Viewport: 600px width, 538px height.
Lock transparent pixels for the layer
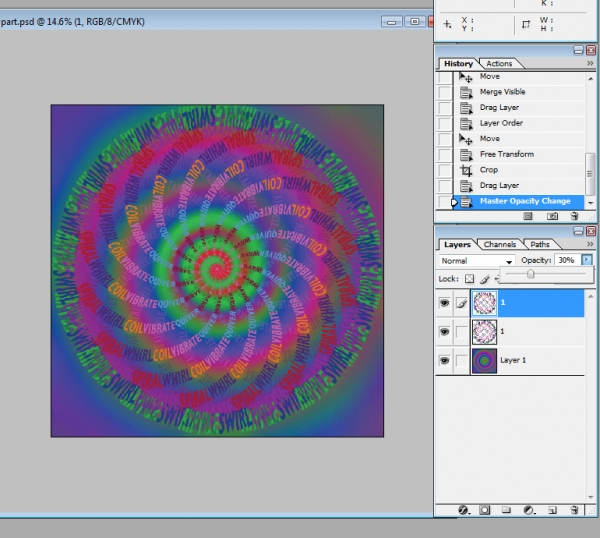coord(470,279)
